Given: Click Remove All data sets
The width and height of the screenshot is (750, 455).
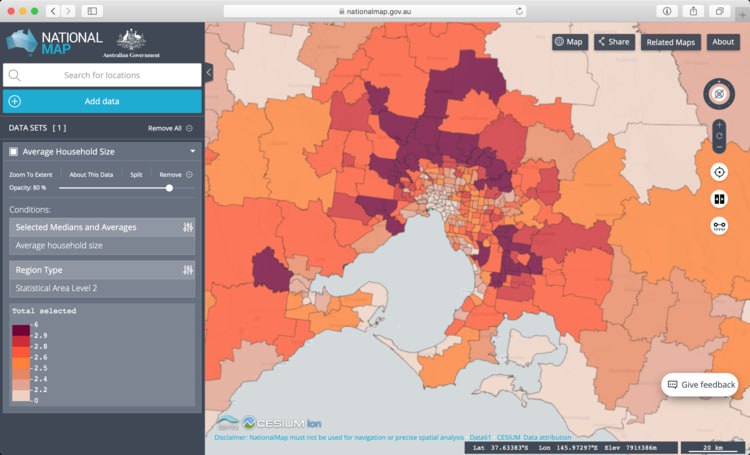Looking at the screenshot, I should (170, 128).
